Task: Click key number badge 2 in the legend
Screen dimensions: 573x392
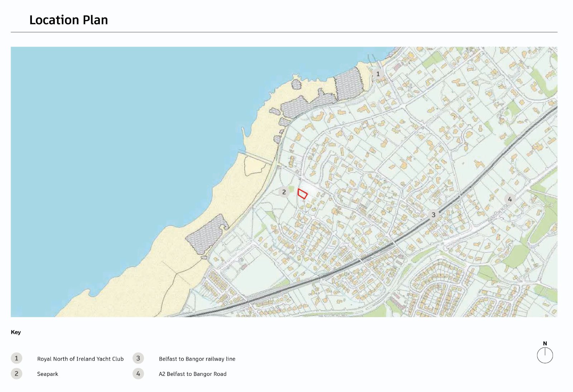Action: (x=16, y=373)
